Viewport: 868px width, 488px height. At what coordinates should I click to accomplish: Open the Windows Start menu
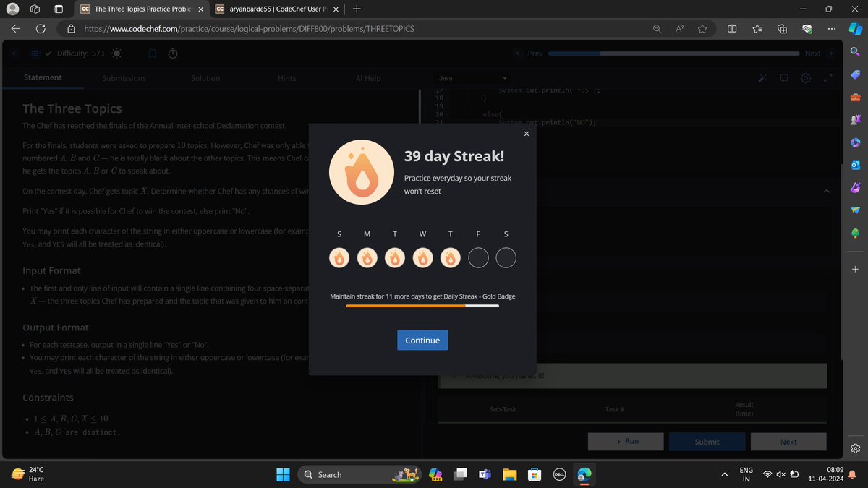click(282, 474)
